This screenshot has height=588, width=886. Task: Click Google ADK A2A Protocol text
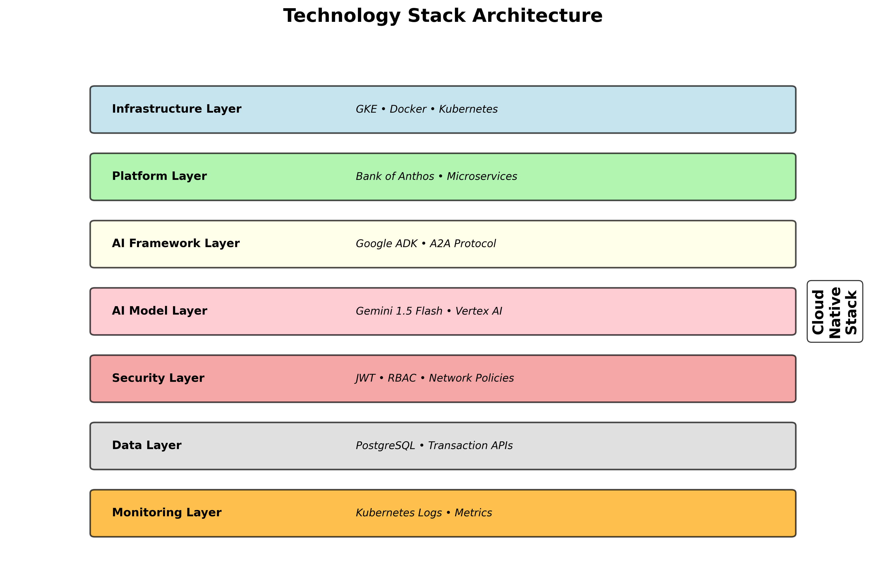[x=426, y=244]
